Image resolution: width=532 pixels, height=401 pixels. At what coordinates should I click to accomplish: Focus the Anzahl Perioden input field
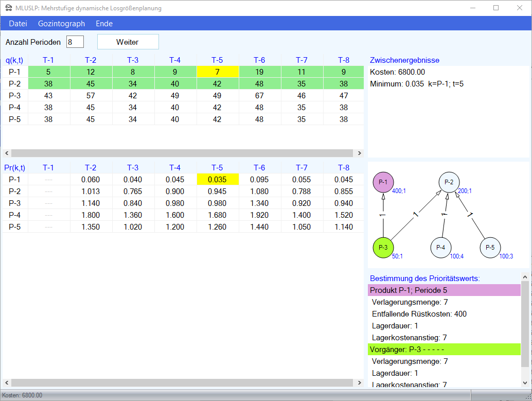[75, 42]
